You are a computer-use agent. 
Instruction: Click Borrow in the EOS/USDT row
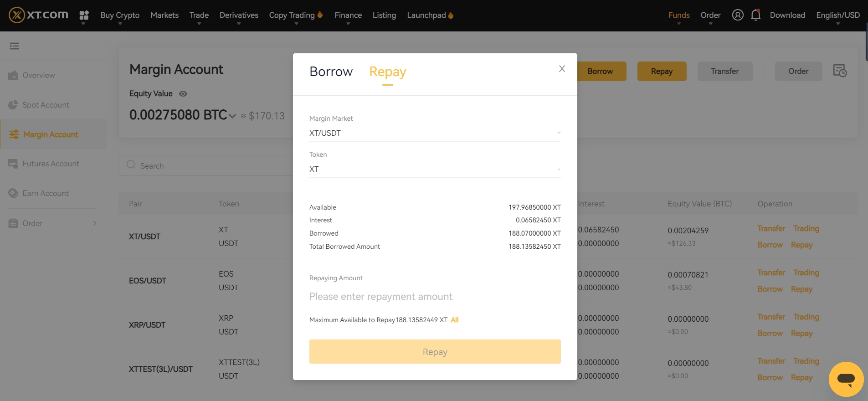[770, 289]
